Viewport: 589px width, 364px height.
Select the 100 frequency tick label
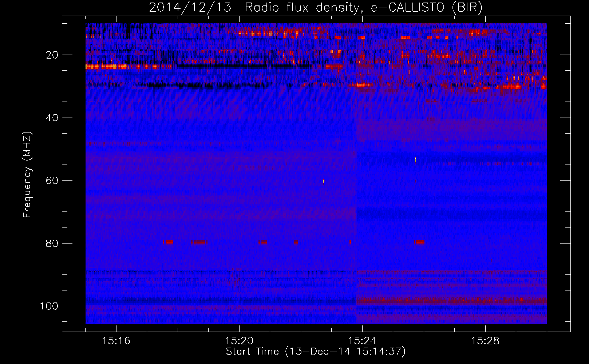pos(49,306)
